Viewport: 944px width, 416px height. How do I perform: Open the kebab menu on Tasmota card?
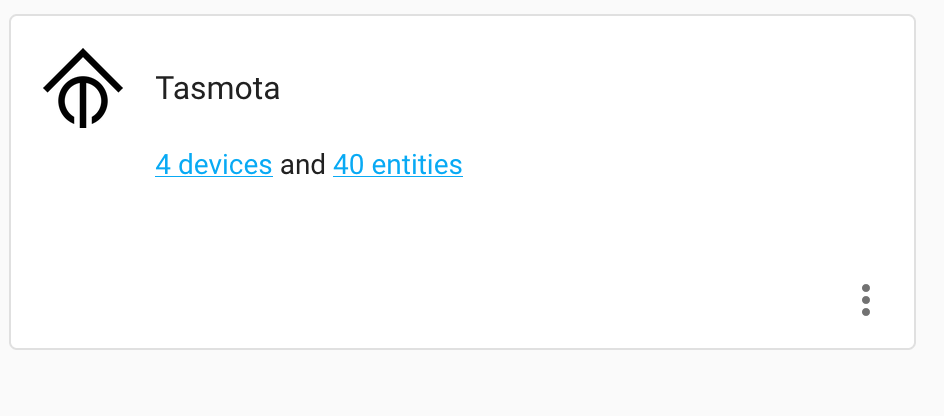click(866, 300)
